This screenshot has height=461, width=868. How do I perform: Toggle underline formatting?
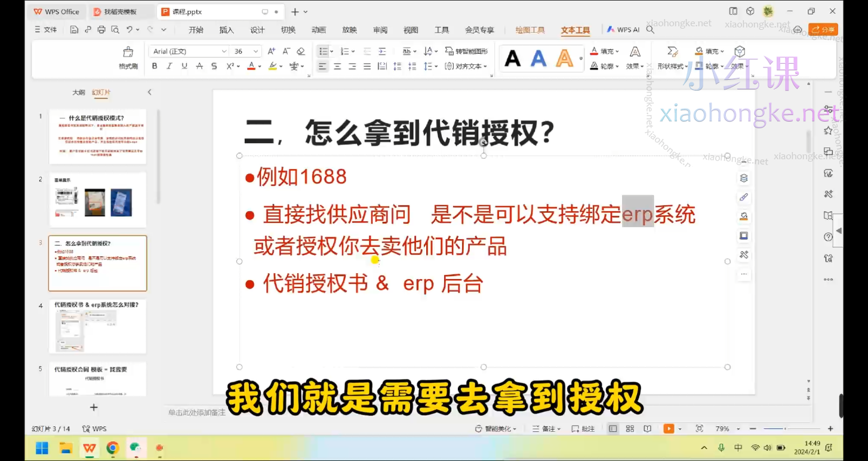pyautogui.click(x=183, y=66)
